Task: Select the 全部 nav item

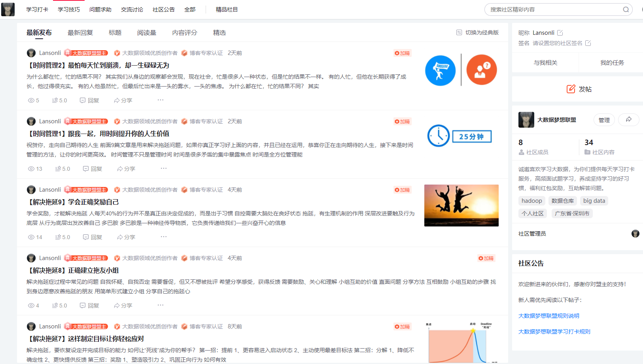Action: [x=190, y=9]
